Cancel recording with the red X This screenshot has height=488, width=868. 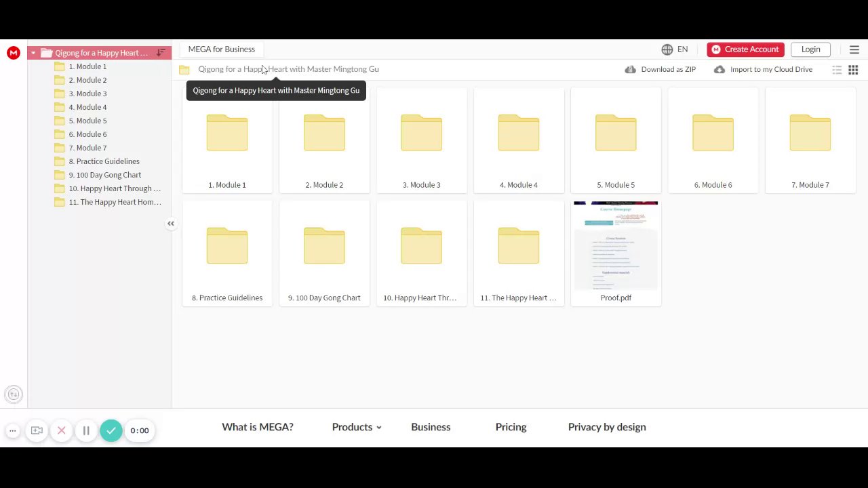tap(62, 430)
